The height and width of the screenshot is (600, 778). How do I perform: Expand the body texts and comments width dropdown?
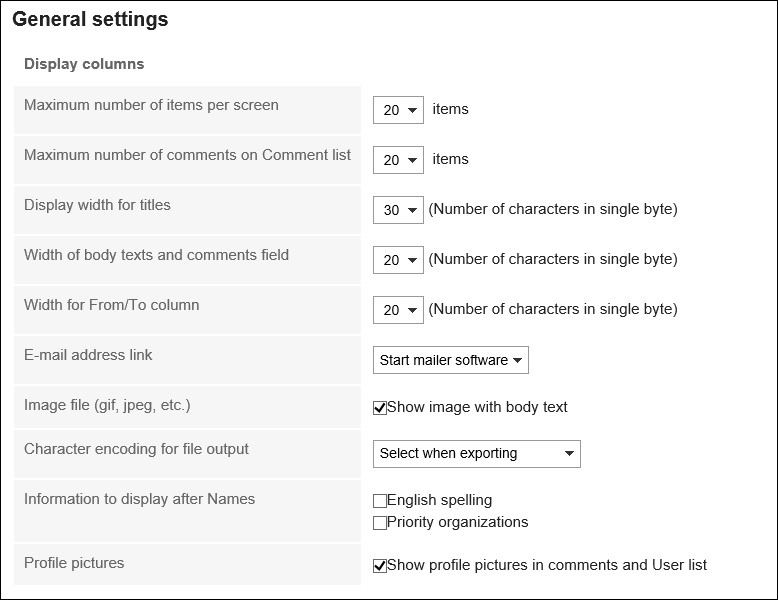click(398, 260)
